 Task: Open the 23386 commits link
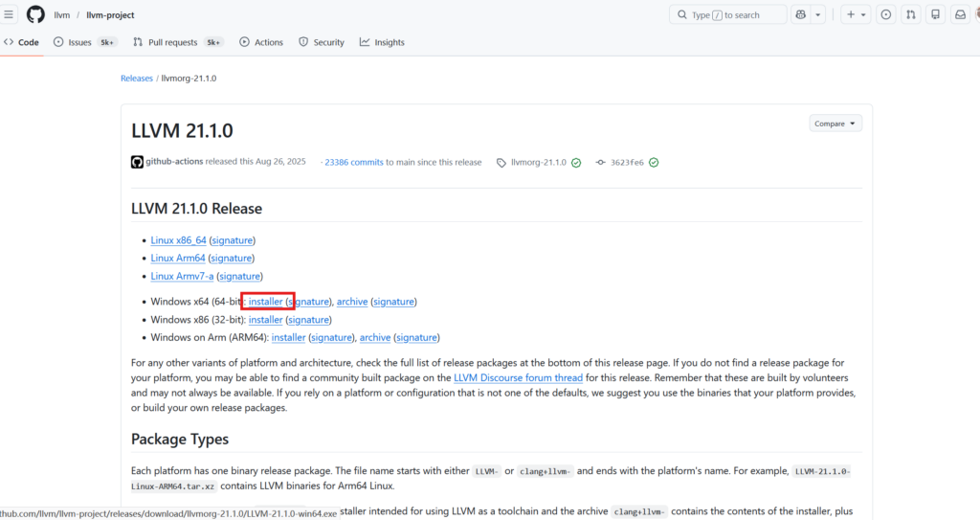354,162
